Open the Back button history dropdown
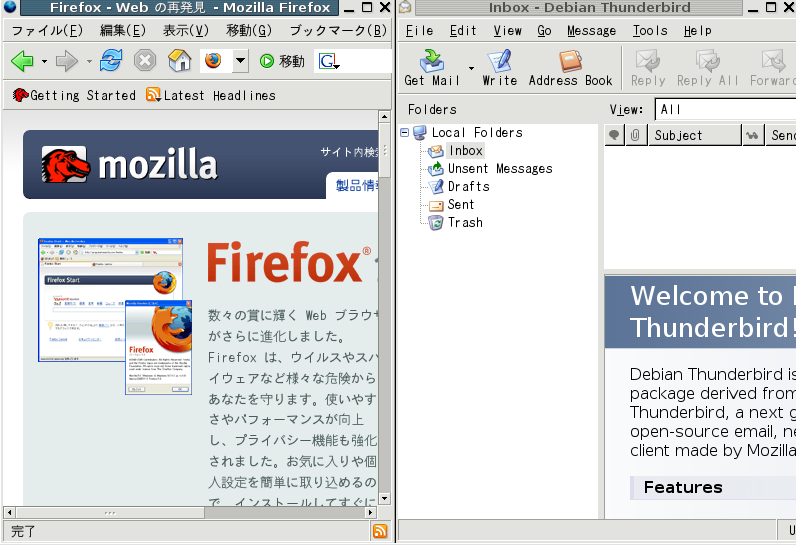Viewport: 796px width, 545px height. coord(44,61)
